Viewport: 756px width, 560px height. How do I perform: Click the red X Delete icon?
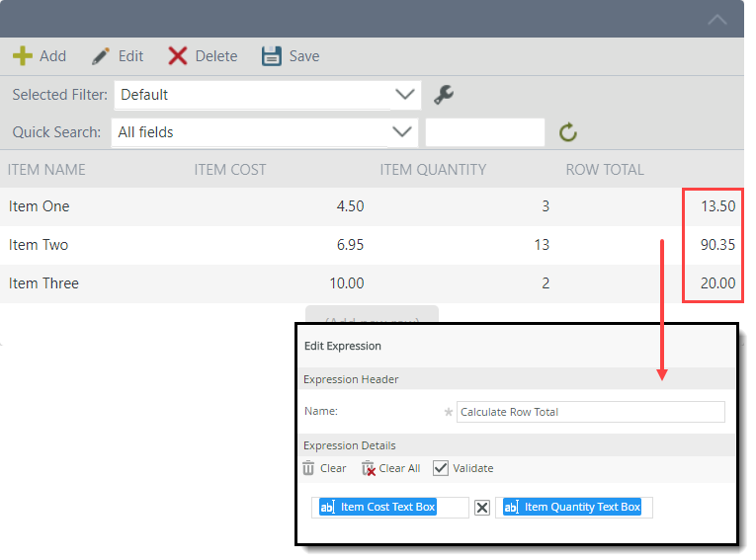178,56
